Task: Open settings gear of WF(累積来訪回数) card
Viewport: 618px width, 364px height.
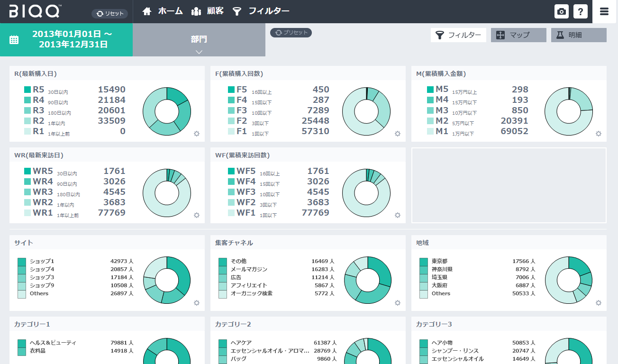Action: coord(398,215)
